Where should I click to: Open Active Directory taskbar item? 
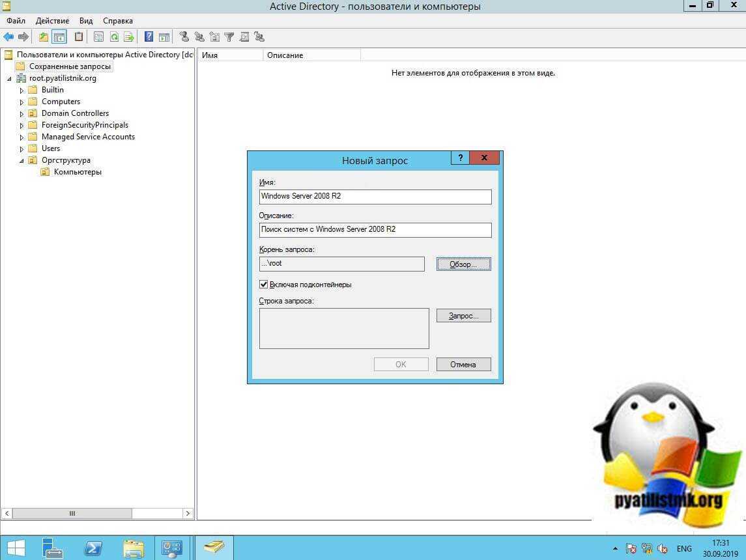(x=214, y=548)
